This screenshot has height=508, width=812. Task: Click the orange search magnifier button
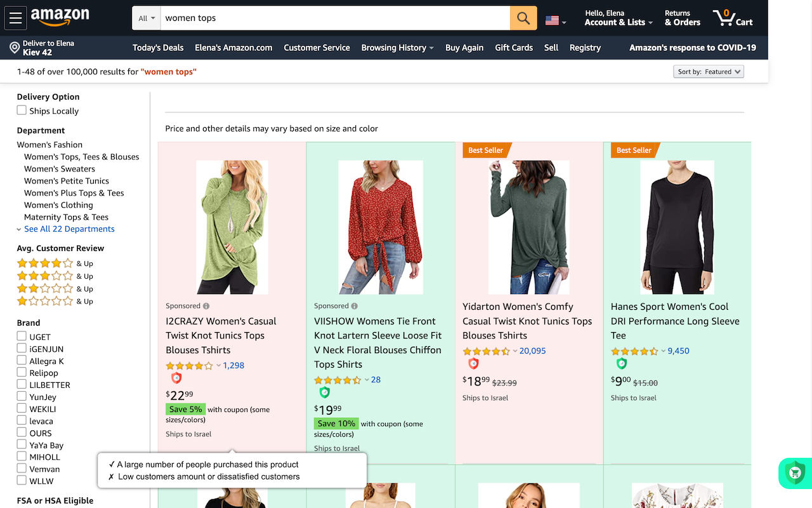tap(523, 18)
